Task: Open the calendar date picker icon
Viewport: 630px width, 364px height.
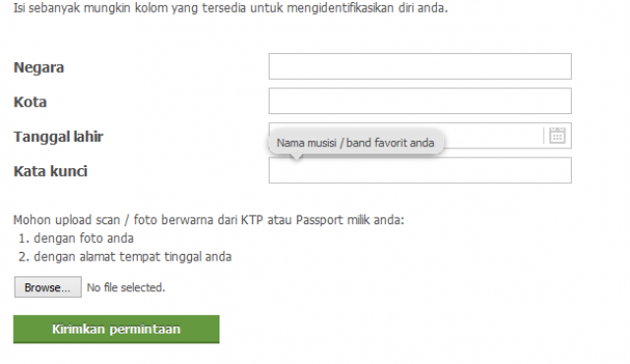Action: click(x=557, y=135)
